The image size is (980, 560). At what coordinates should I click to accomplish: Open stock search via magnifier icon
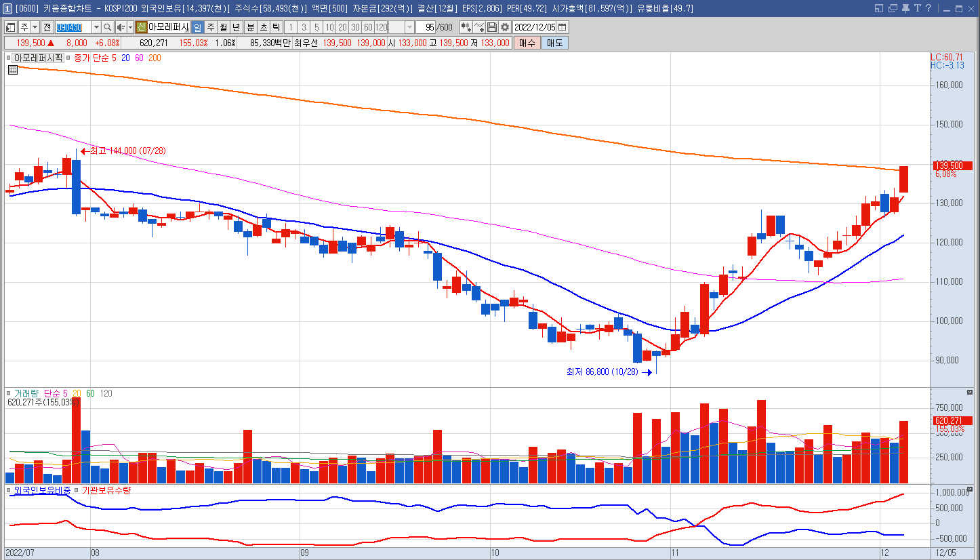[x=107, y=27]
